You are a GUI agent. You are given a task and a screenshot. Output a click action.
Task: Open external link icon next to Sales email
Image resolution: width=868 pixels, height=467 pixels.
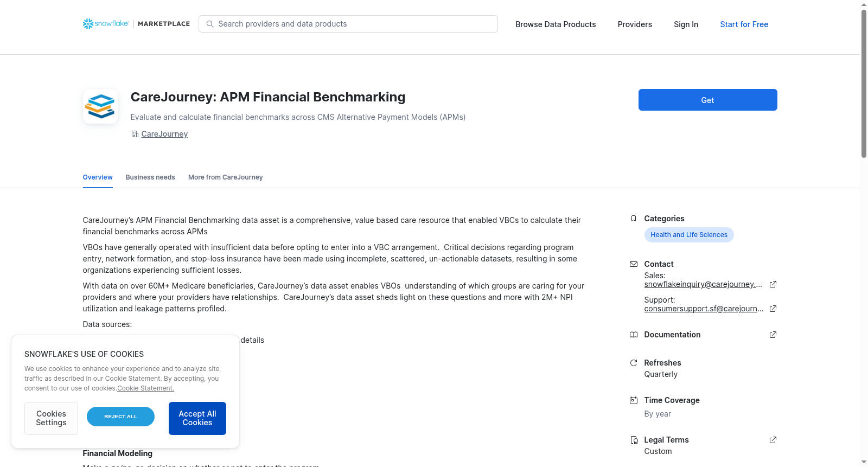click(x=773, y=284)
